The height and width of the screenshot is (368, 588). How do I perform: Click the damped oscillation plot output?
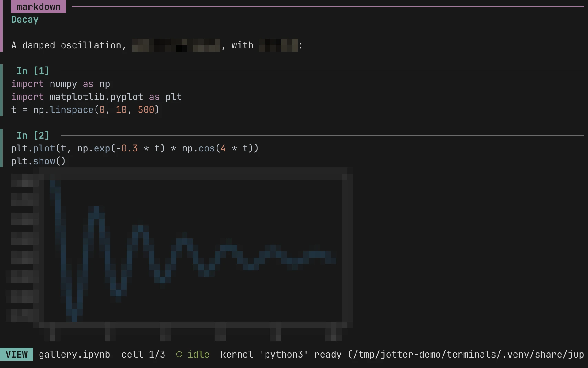click(x=179, y=255)
